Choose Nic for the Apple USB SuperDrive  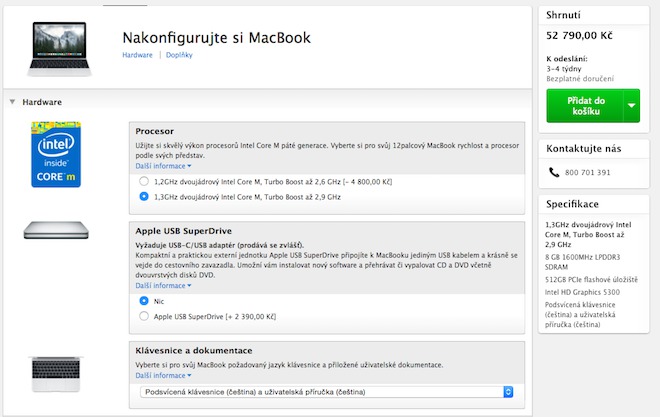(x=144, y=300)
